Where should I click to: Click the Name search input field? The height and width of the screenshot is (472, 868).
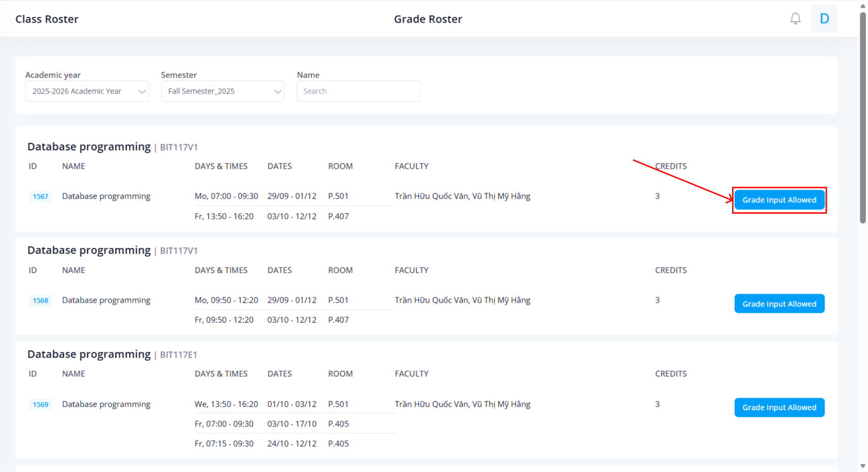(x=358, y=91)
